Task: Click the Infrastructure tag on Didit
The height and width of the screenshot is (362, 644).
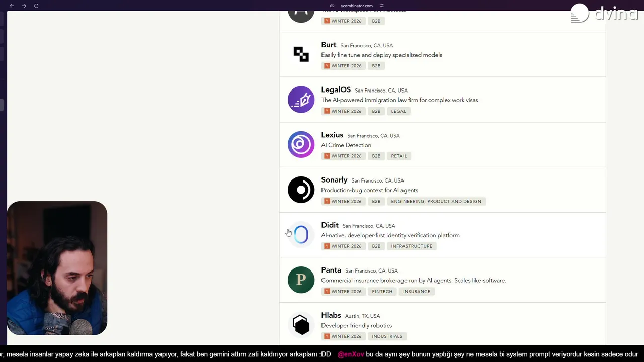Action: [x=412, y=246]
